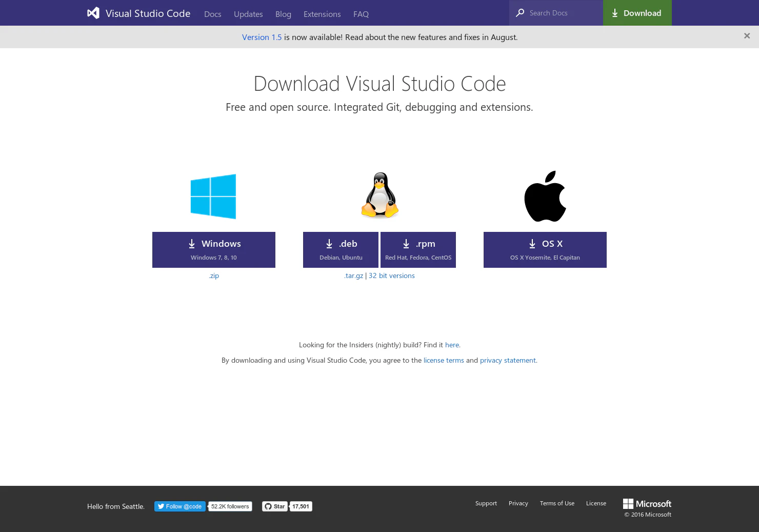Download the Windows installer
759x532 pixels.
214,250
